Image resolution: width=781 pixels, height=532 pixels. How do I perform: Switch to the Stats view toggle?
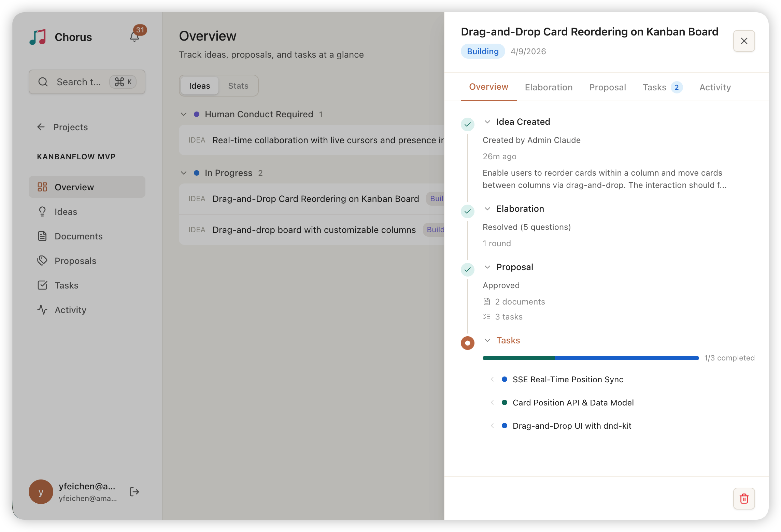pyautogui.click(x=238, y=86)
